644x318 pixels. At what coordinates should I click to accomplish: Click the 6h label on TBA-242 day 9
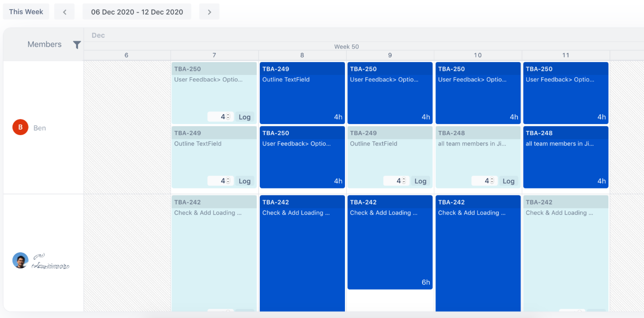pyautogui.click(x=426, y=282)
